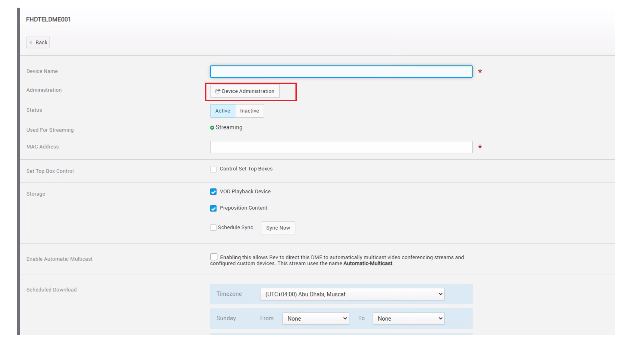Image resolution: width=644 pixels, height=359 pixels.
Task: Click the MAC Address input field
Action: point(341,147)
